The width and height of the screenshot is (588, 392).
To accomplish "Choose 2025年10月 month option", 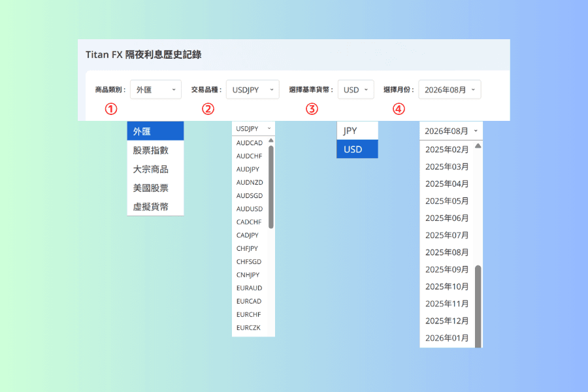I will point(447,287).
